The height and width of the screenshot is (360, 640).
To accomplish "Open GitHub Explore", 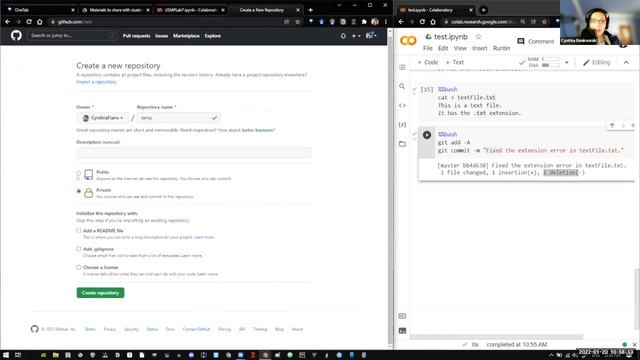I will click(x=213, y=36).
